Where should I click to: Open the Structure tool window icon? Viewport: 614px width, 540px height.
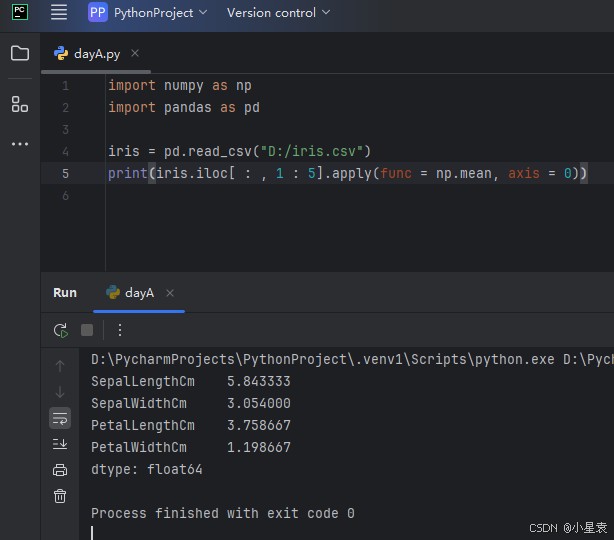coord(20,104)
